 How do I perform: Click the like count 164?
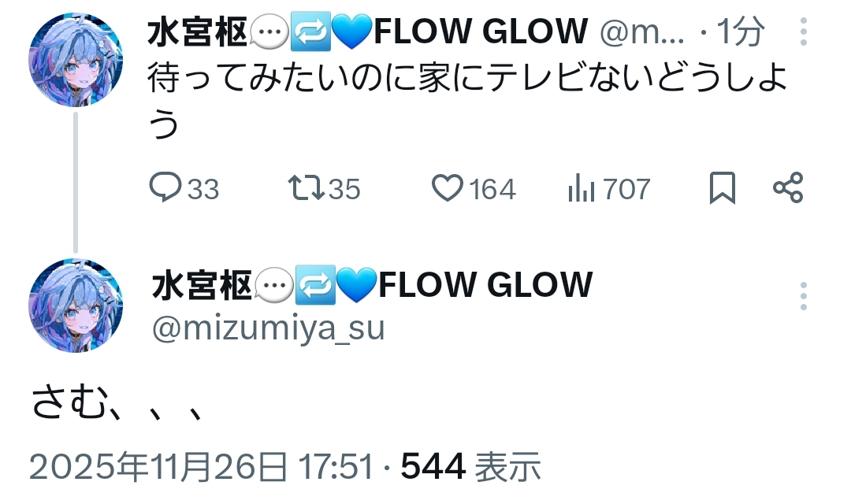(x=492, y=189)
